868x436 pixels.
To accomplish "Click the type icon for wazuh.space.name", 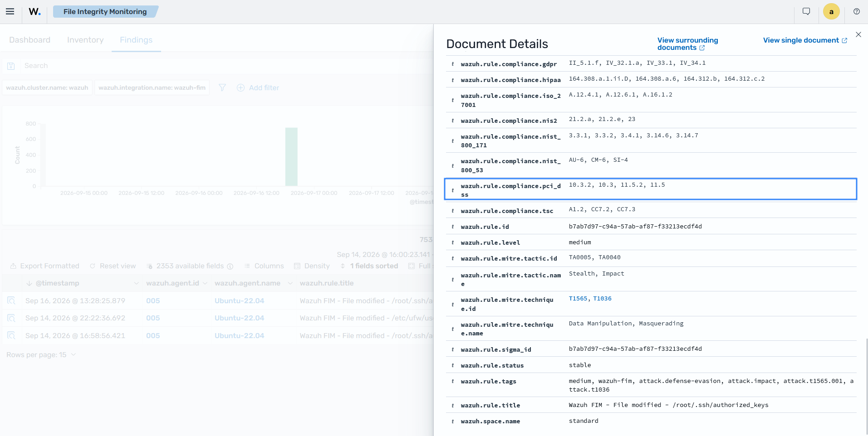I will (453, 421).
